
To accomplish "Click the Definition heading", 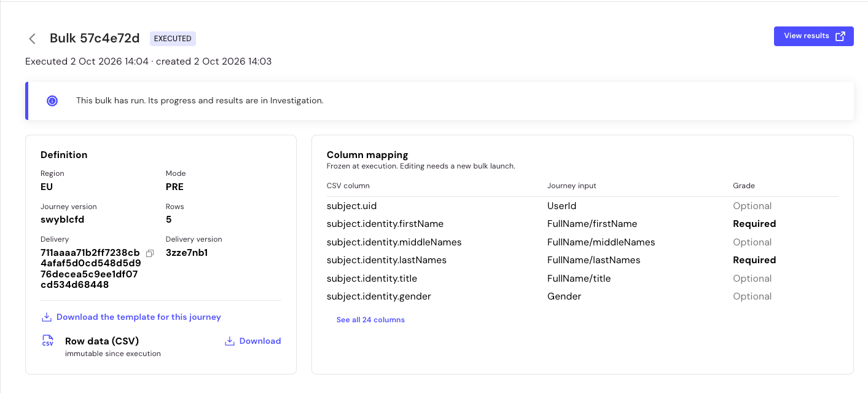I will pyautogui.click(x=64, y=155).
